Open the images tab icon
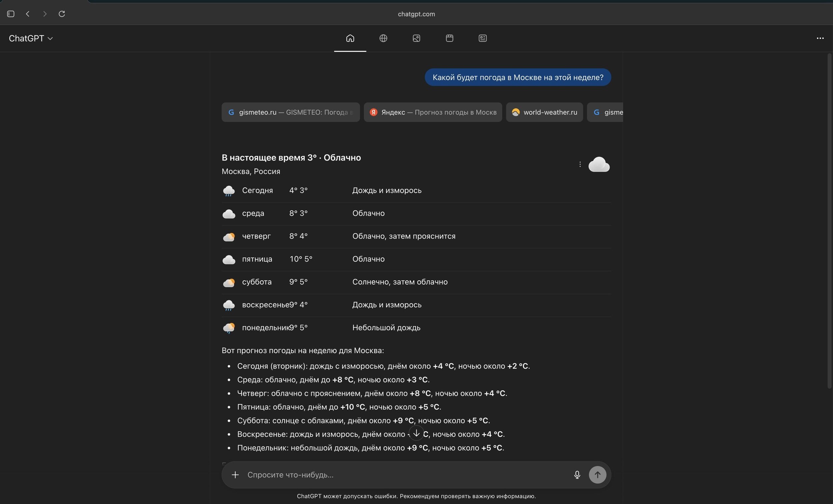Screen dimensions: 833x504 [416, 38]
